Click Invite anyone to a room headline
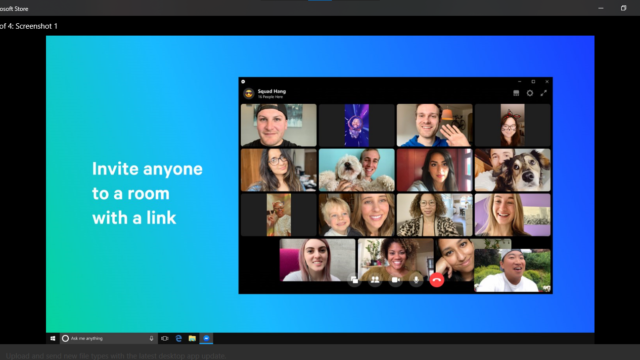Viewport: 640px width, 360px height. [147, 193]
